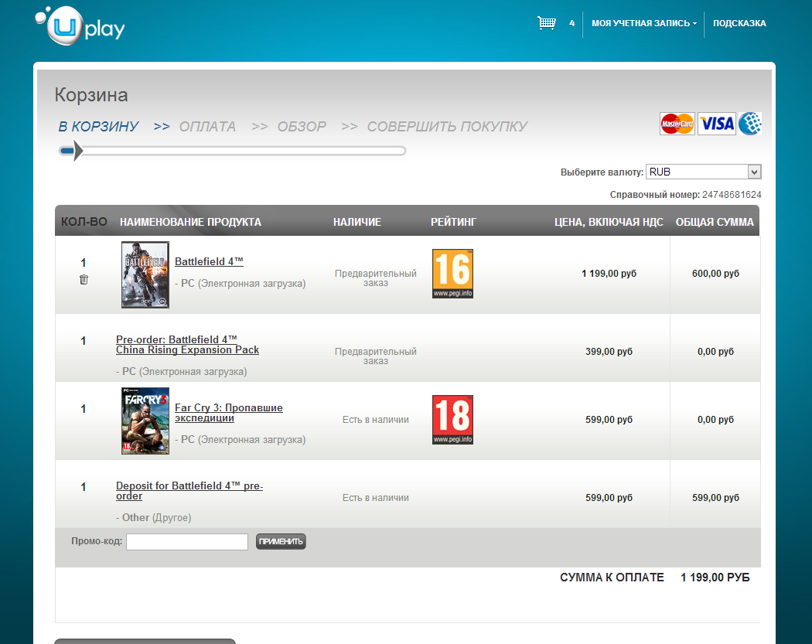Screen dimensions: 812x644
Task: Click the cart item count 4
Action: point(571,23)
